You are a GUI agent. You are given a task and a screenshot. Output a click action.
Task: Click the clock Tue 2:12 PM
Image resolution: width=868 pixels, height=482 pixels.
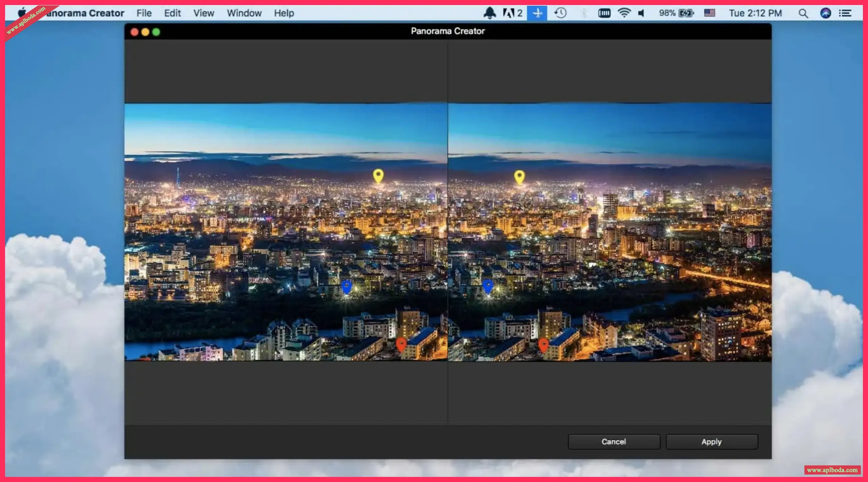click(x=755, y=13)
